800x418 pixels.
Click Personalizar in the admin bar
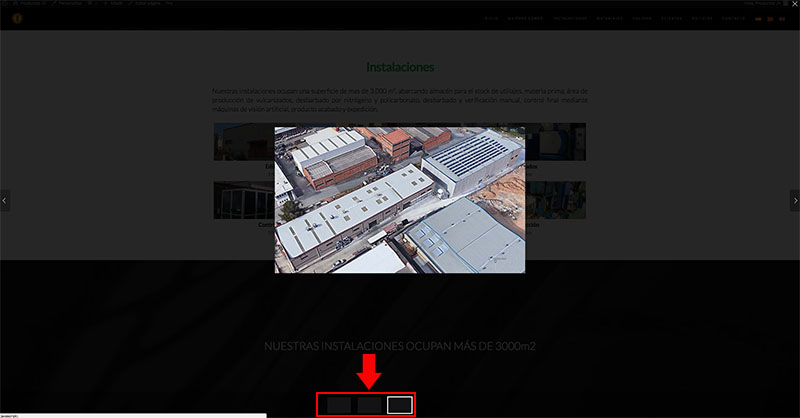coord(67,3)
